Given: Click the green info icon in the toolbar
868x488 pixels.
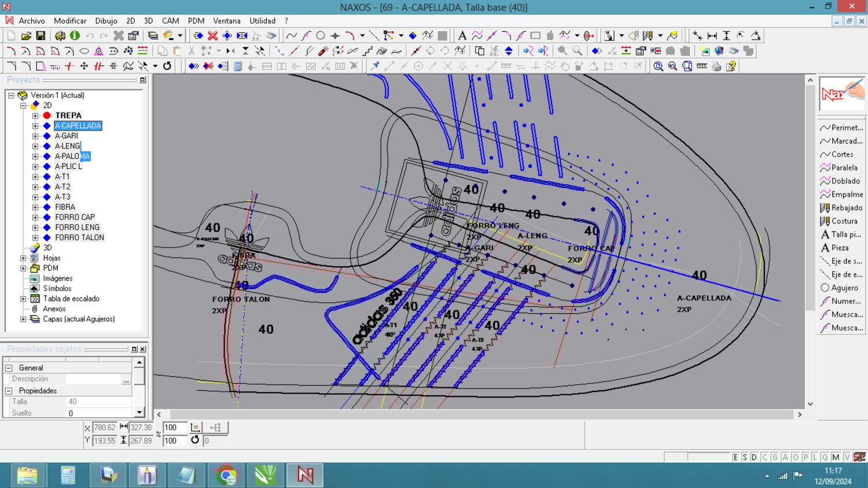Looking at the screenshot, I should point(75,36).
